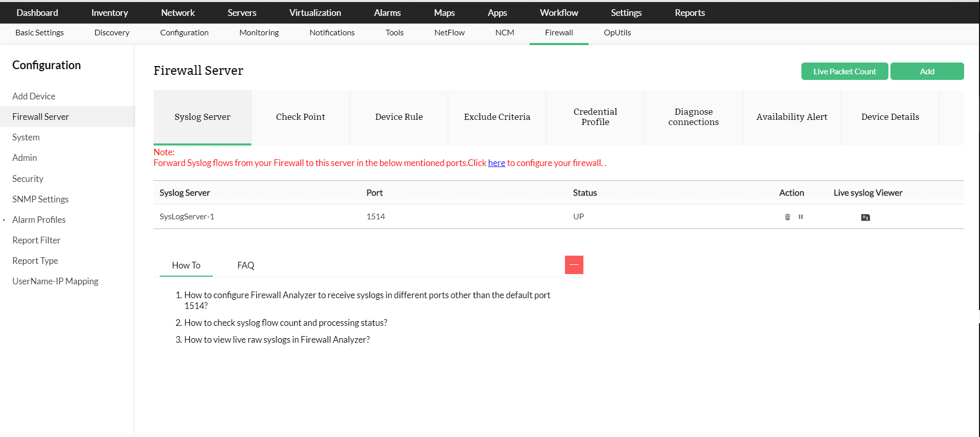The height and width of the screenshot is (437, 980).
Task: Open Alarm Profiles in the sidebar
Action: pos(39,220)
